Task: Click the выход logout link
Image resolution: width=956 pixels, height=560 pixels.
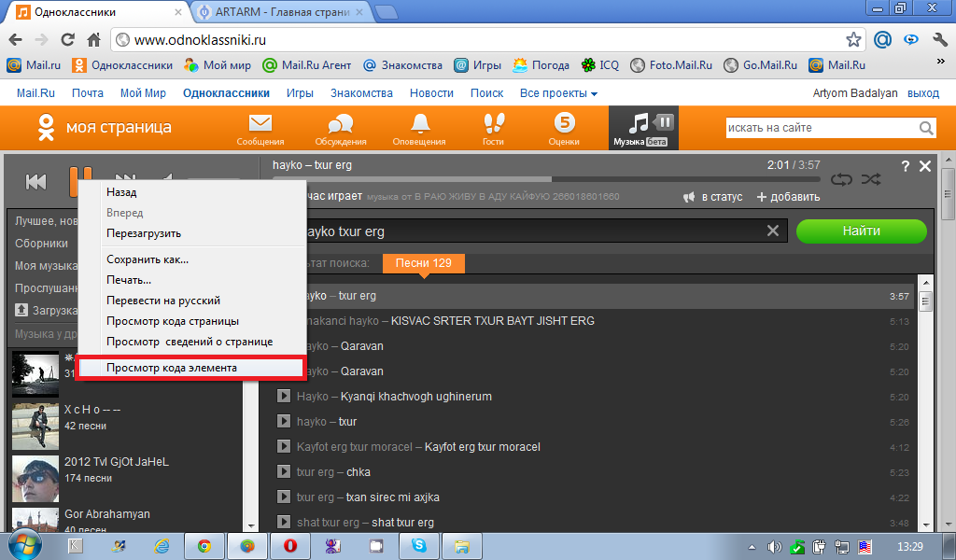Action: click(x=923, y=93)
